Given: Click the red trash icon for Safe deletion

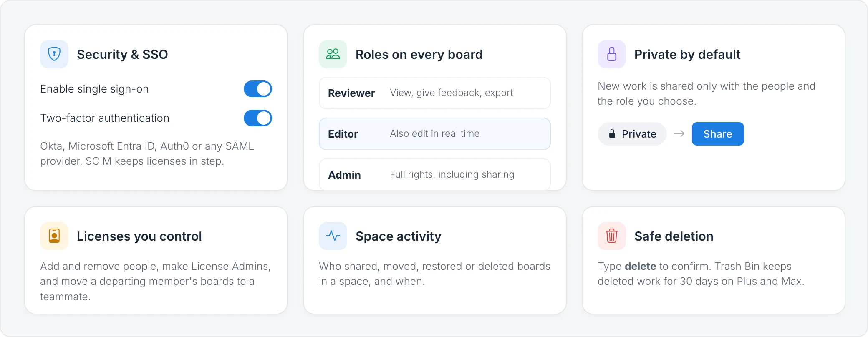Looking at the screenshot, I should (x=612, y=236).
